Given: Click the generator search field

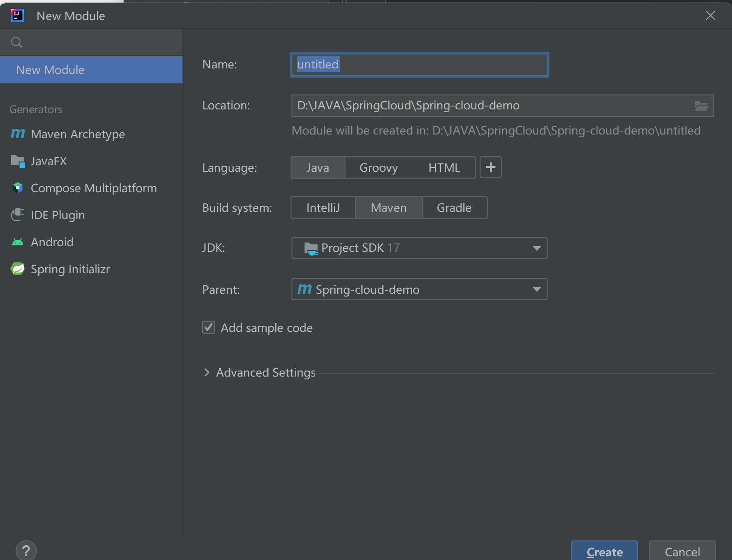Looking at the screenshot, I should point(91,42).
